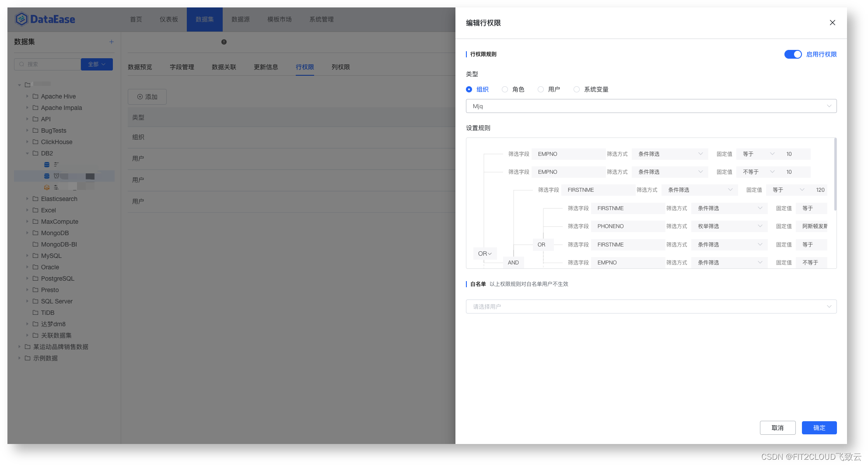Collapse the DB2 folder
868x465 pixels.
27,153
